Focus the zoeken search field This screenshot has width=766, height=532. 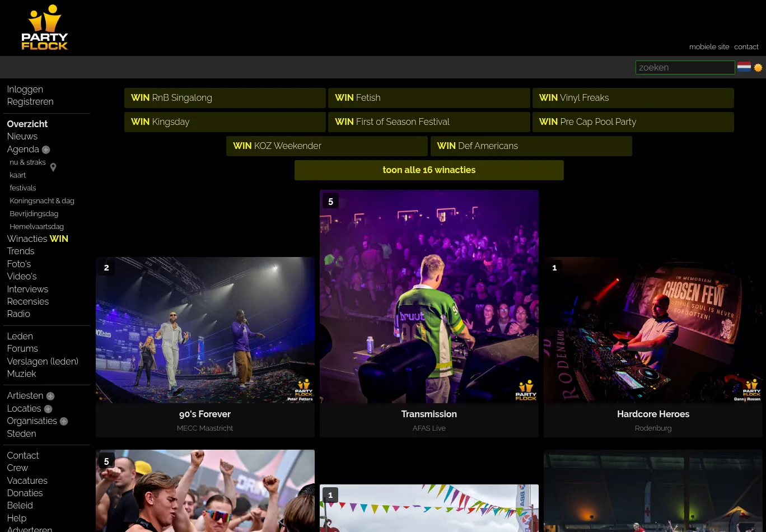(x=684, y=68)
